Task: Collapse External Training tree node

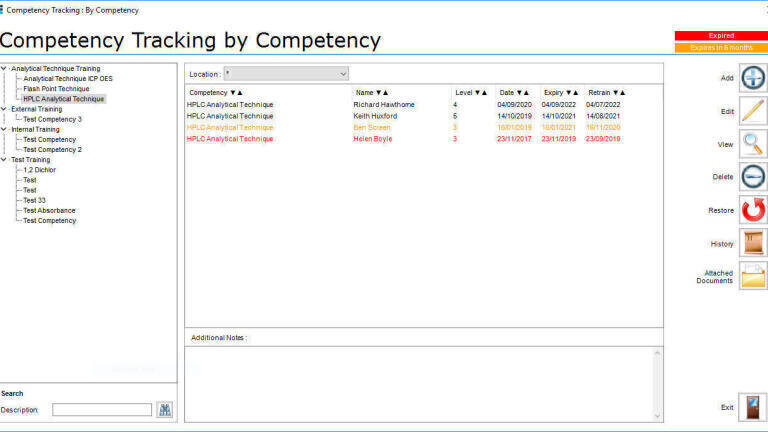Action: [3, 109]
